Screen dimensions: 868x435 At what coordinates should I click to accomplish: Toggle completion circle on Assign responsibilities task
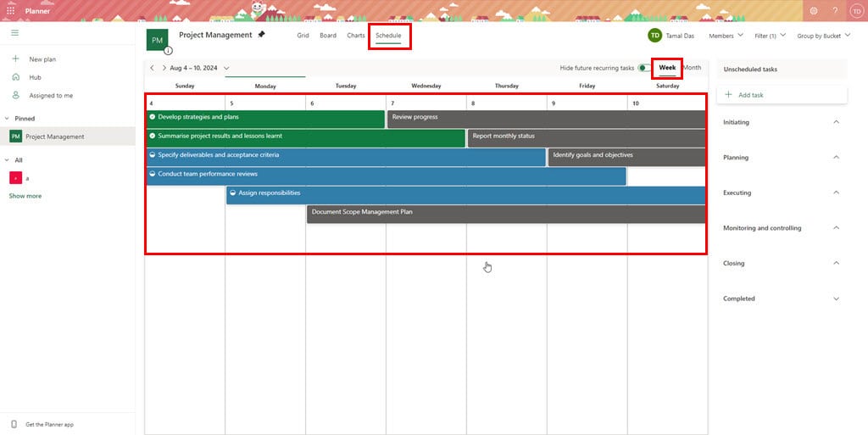tap(233, 193)
